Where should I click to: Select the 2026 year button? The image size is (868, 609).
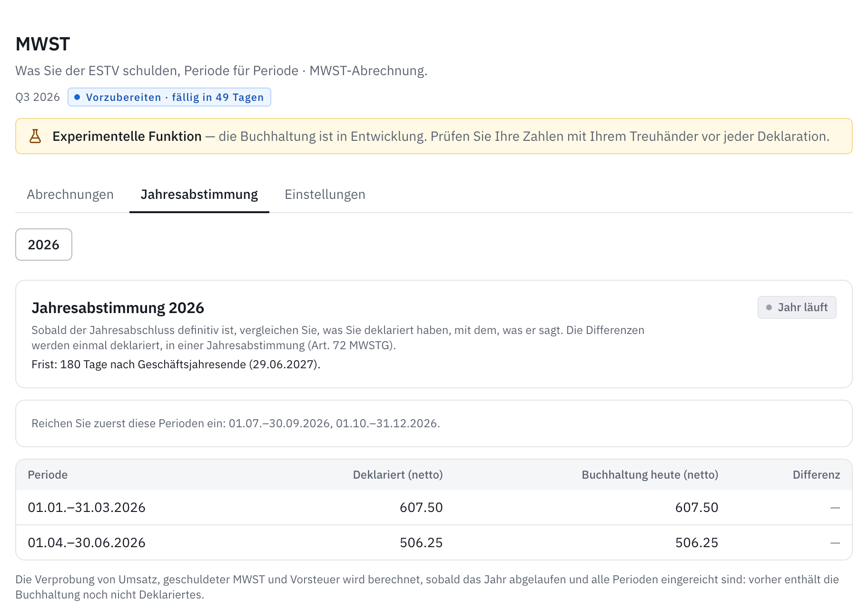(44, 245)
